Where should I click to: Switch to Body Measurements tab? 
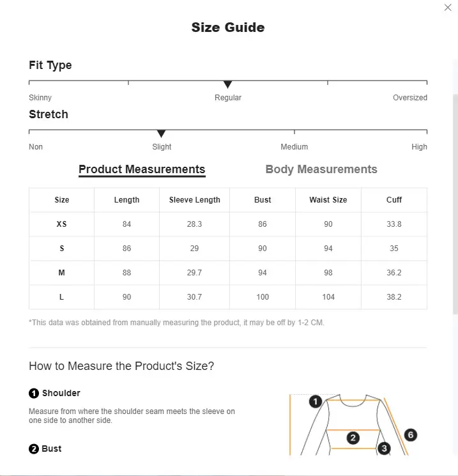[x=321, y=169]
